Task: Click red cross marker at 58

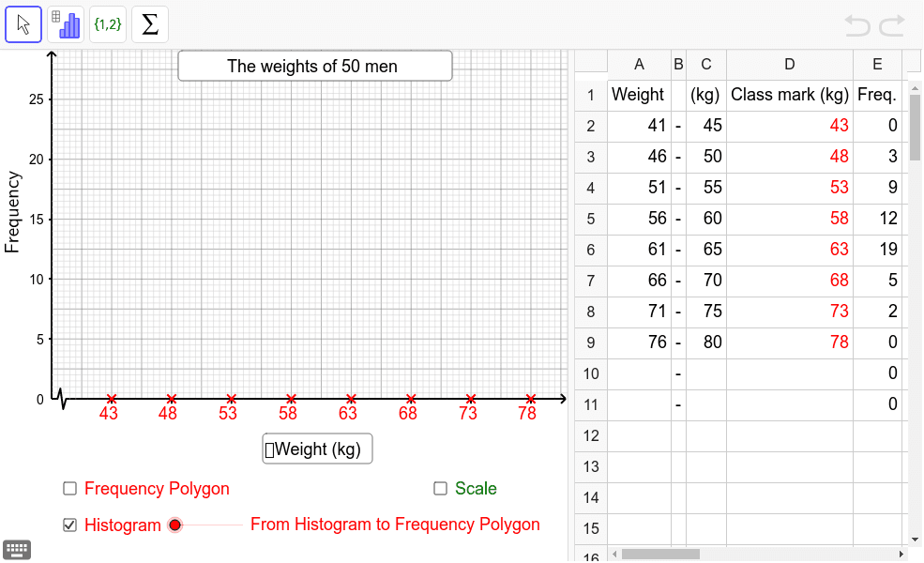Action: (x=291, y=399)
